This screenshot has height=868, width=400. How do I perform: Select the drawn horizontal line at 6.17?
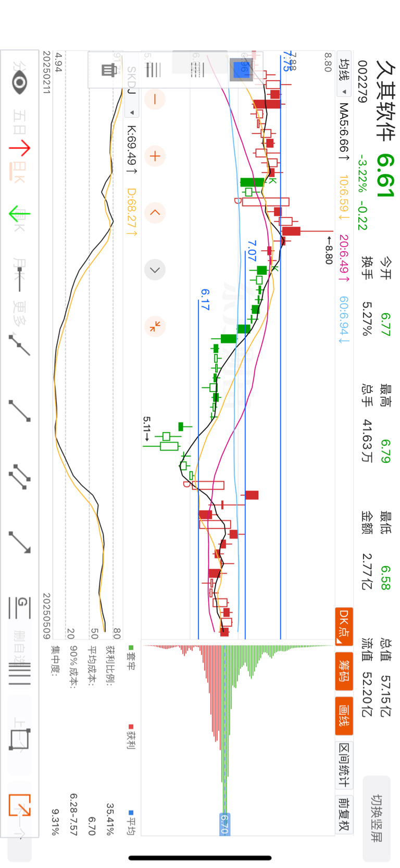(198, 469)
